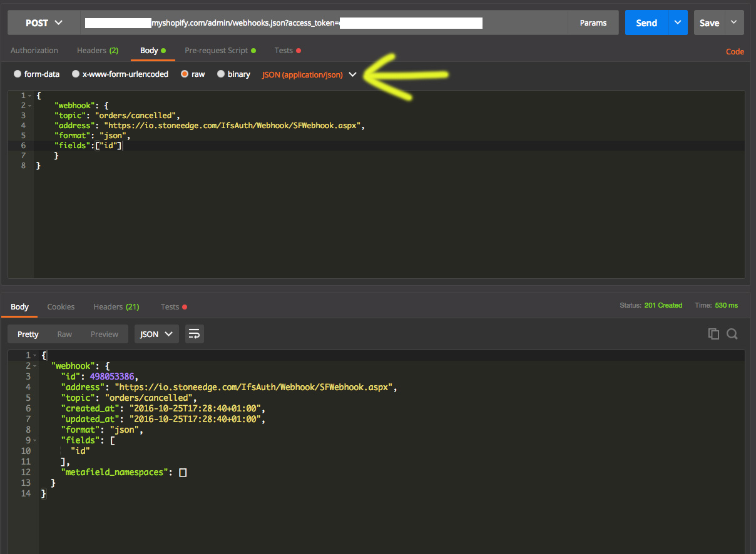This screenshot has height=554, width=756.
Task: Click the request "format": "json" line
Action: pos(92,136)
